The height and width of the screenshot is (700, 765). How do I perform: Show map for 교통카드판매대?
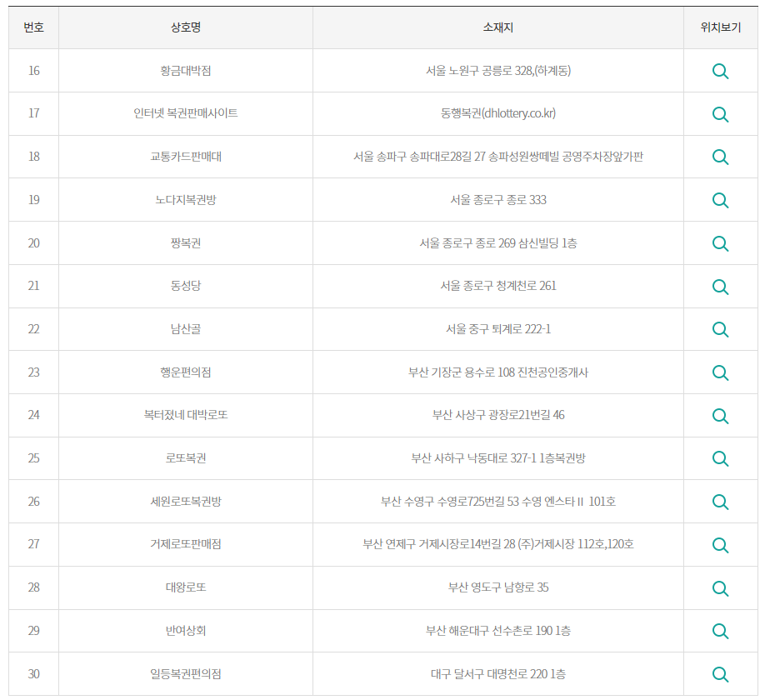tap(720, 157)
